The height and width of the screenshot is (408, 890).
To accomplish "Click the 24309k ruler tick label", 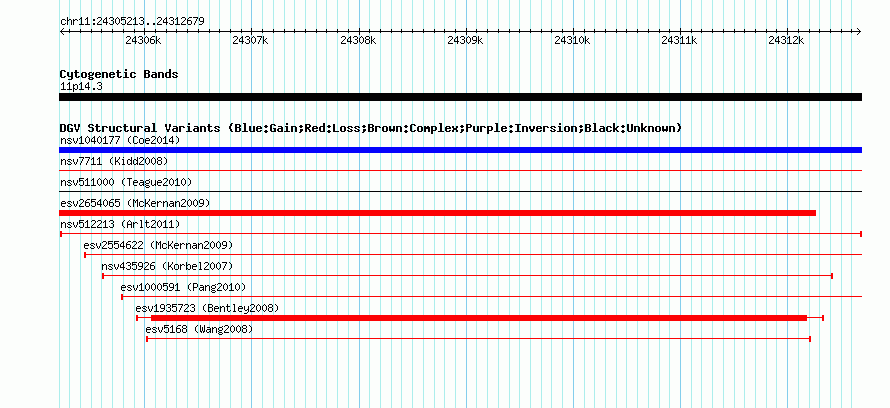I will point(465,40).
